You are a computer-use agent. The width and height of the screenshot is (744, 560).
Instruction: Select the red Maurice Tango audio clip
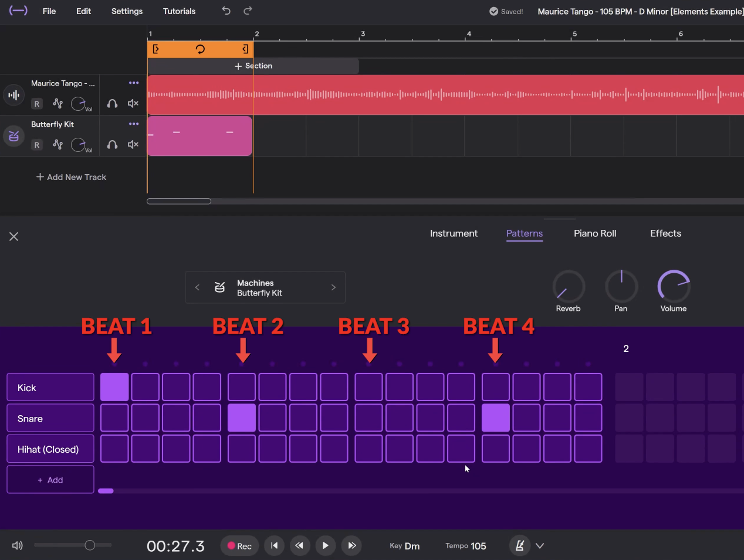click(445, 95)
